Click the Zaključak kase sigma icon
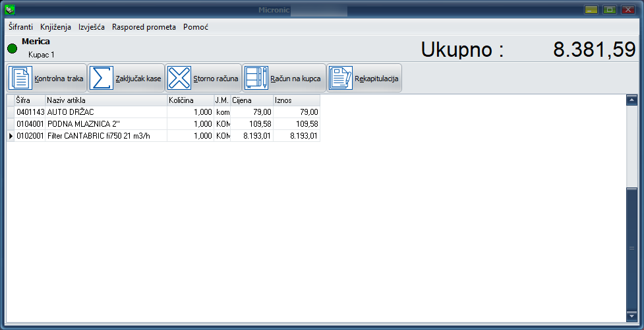 (102, 78)
